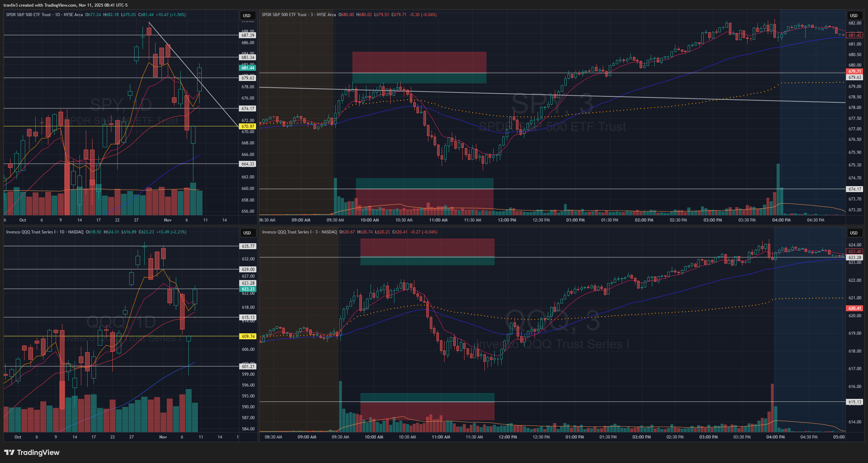
Task: Click the Nov label on SPY daily time axis
Action: (x=167, y=220)
